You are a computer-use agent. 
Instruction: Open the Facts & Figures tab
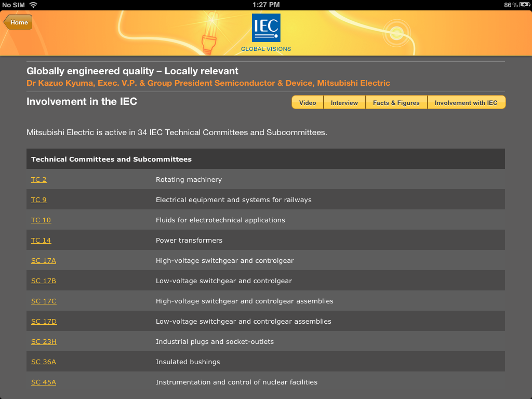(x=396, y=102)
